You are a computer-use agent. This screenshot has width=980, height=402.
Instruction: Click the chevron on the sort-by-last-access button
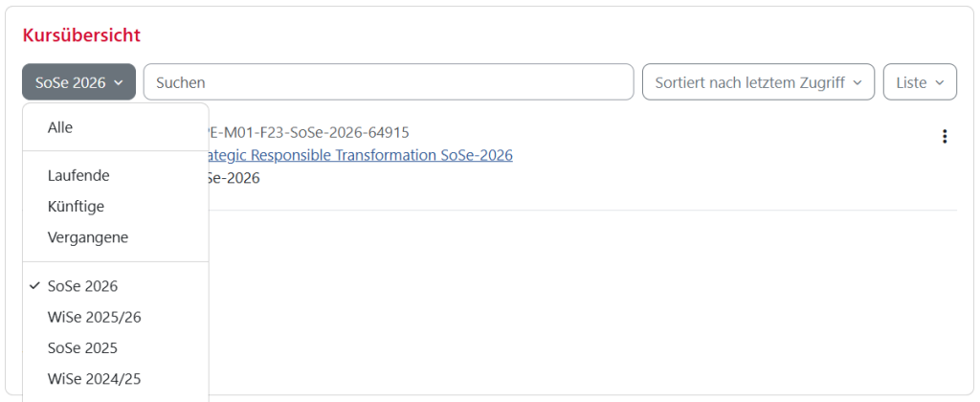(x=857, y=83)
